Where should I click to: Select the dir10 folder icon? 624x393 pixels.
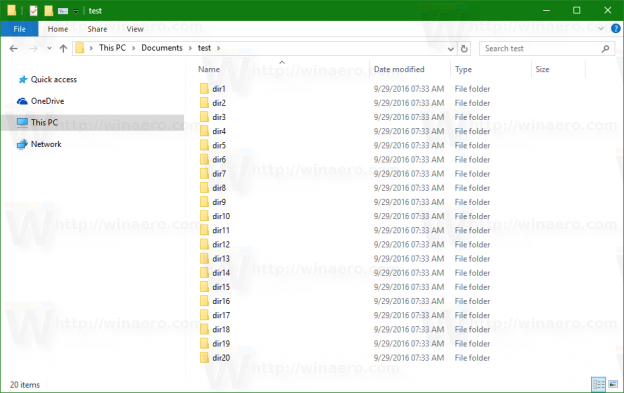[204, 216]
